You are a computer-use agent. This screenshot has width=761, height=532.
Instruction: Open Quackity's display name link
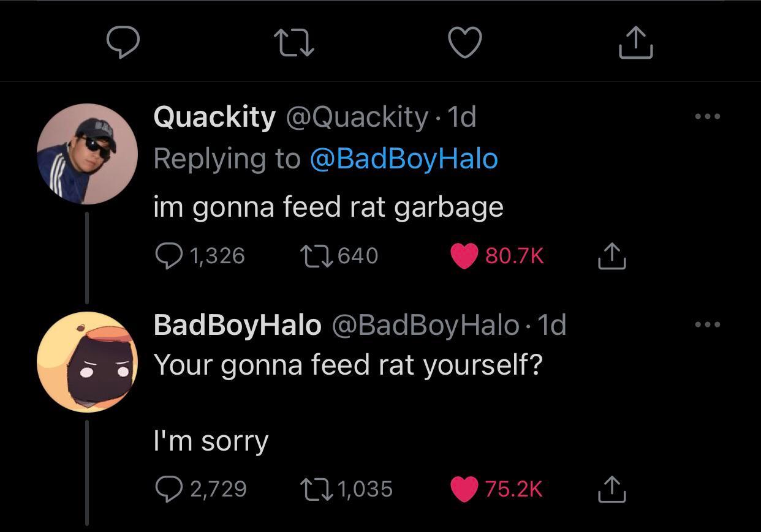pyautogui.click(x=214, y=116)
